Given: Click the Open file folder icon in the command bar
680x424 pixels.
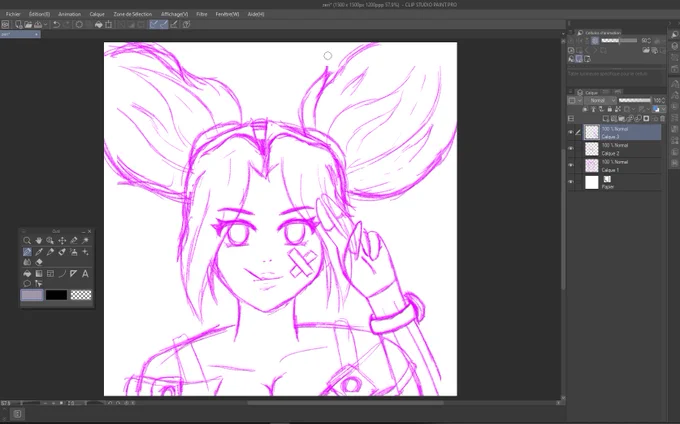Looking at the screenshot, I should click(x=28, y=24).
